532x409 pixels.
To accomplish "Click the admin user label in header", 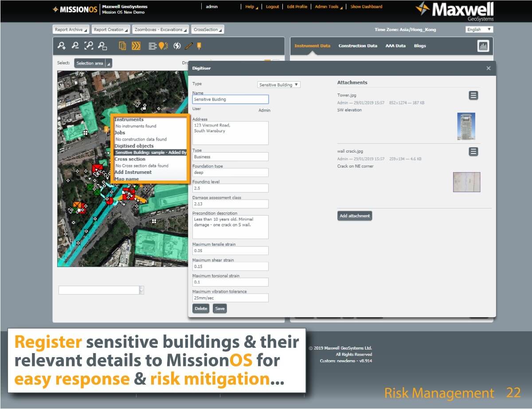I will (x=212, y=7).
